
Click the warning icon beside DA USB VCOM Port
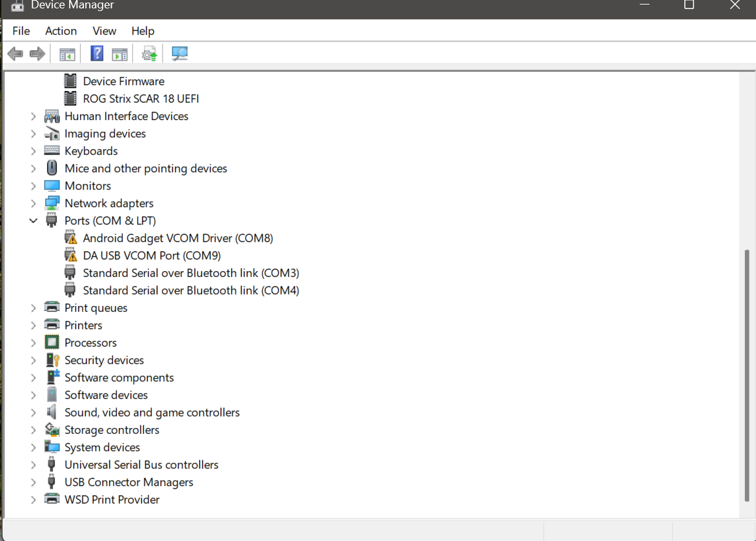click(71, 256)
